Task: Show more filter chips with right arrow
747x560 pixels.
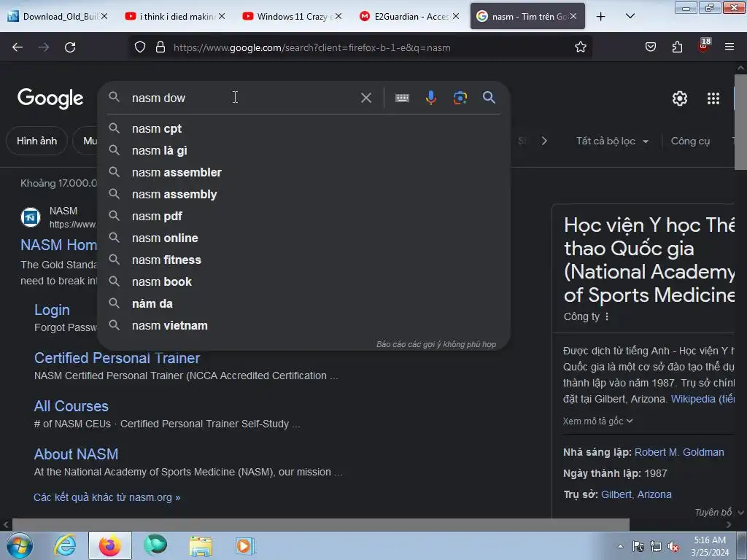Action: coord(544,141)
